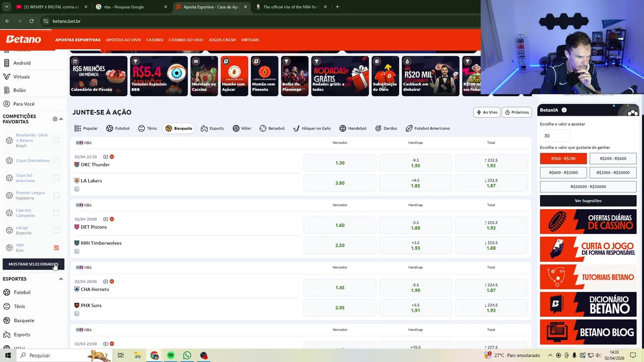This screenshot has width=644, height=362.
Task: Bet on MIN Timberwolves at 2.50
Action: click(340, 245)
